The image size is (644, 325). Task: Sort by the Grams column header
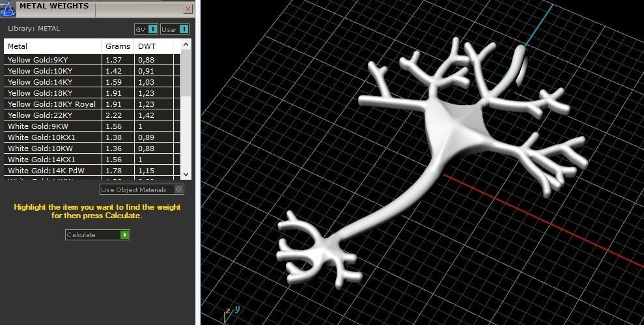point(118,46)
